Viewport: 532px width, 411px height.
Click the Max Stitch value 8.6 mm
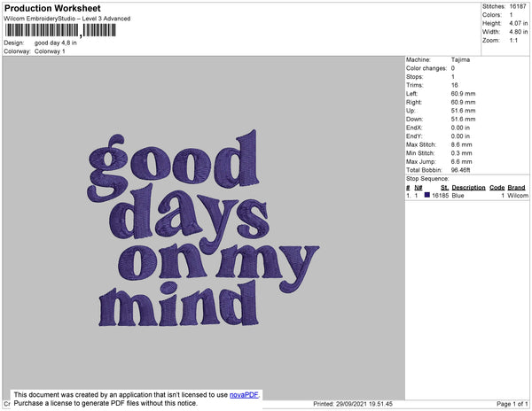pyautogui.click(x=461, y=144)
